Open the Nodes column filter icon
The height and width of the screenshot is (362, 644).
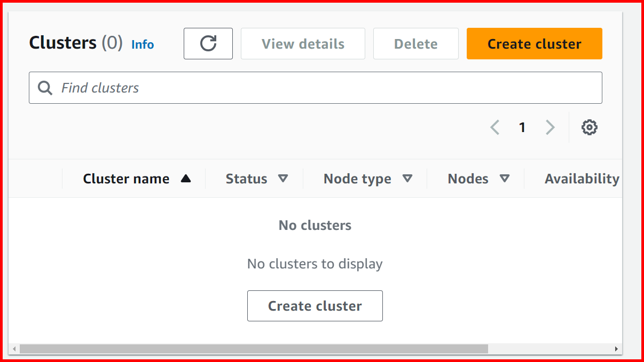(x=506, y=179)
